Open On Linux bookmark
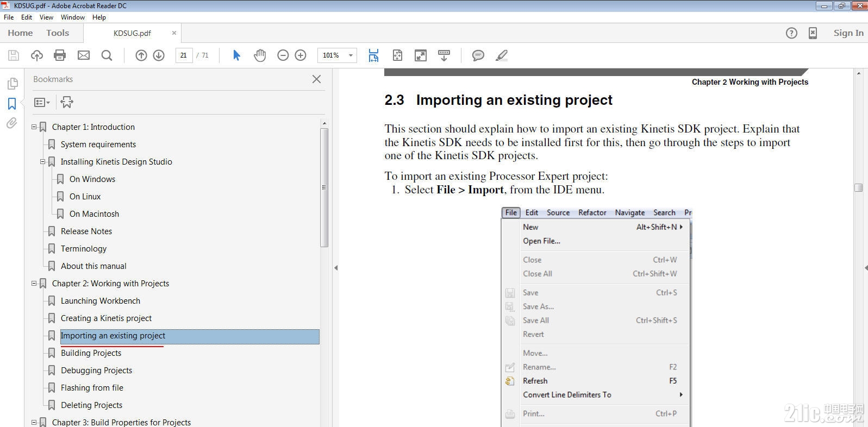The width and height of the screenshot is (868, 427). point(85,197)
